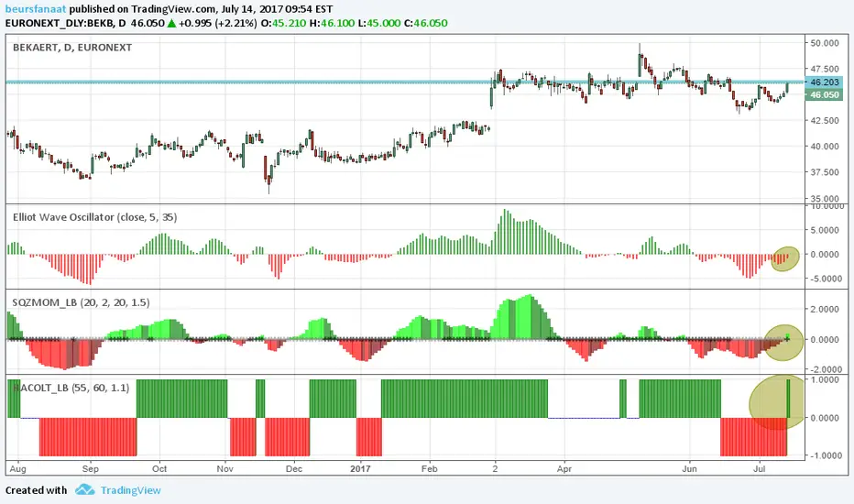This screenshot has height=504, width=854.
Task: Click the Apr label on the time axis
Action: pos(564,468)
